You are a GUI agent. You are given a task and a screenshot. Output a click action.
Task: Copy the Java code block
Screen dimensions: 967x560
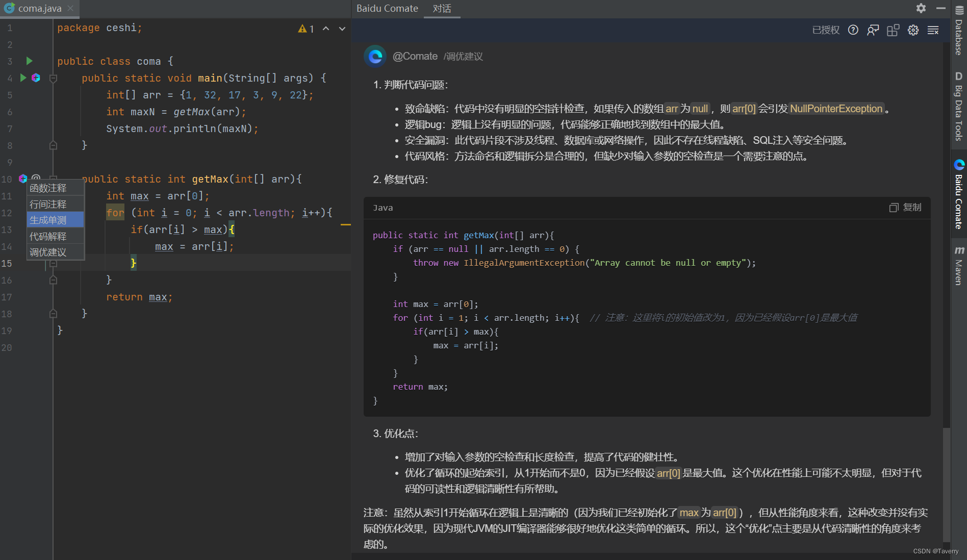pyautogui.click(x=905, y=208)
